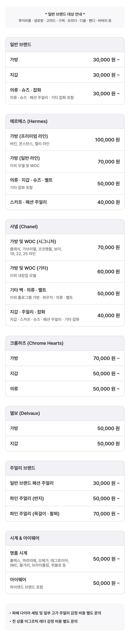The height and width of the screenshot is (644, 130).
Task: Click the 아이웨어 row
Action: (65, 583)
